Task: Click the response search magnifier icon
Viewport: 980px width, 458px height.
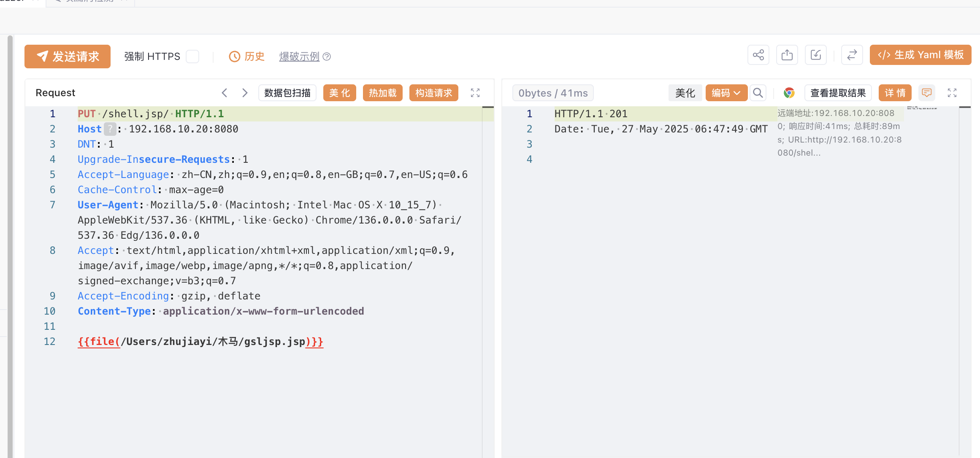Action: [x=758, y=93]
